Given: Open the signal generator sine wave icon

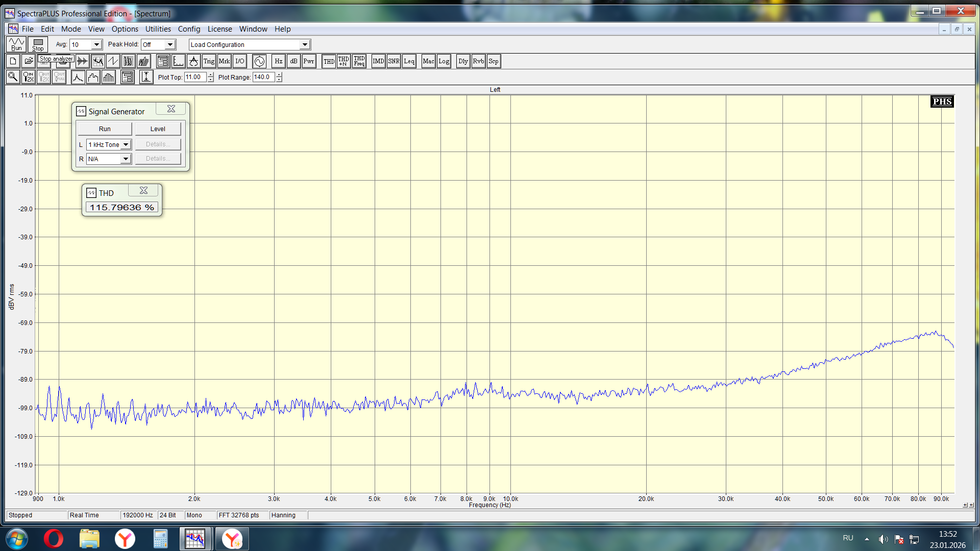Looking at the screenshot, I should [x=259, y=62].
